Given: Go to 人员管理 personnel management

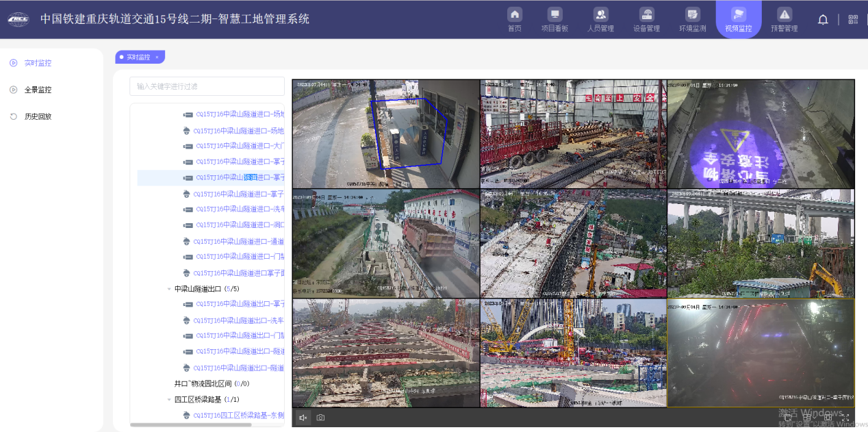Looking at the screenshot, I should click(600, 19).
